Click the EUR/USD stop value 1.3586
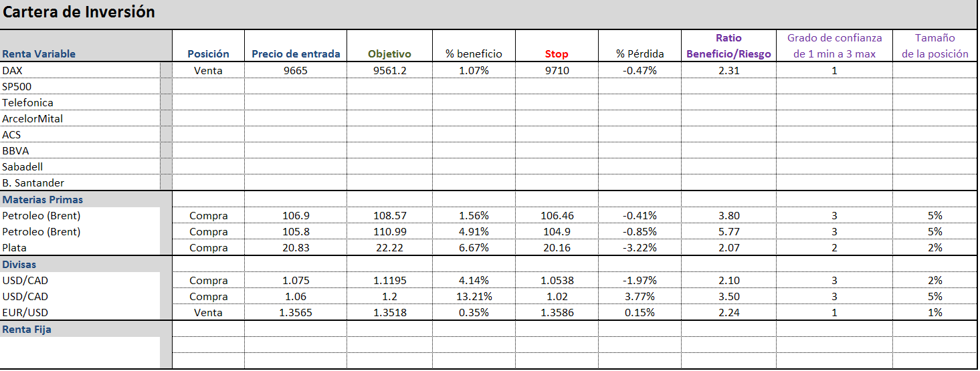 click(557, 312)
